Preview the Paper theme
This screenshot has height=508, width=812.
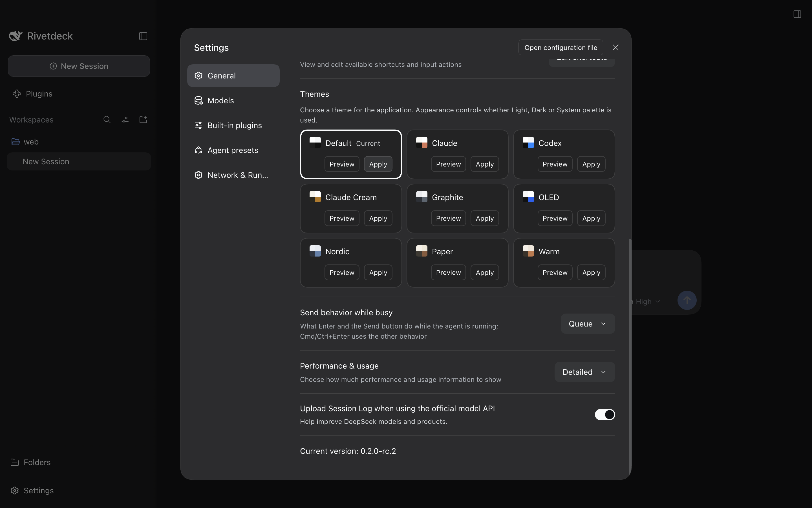(448, 272)
